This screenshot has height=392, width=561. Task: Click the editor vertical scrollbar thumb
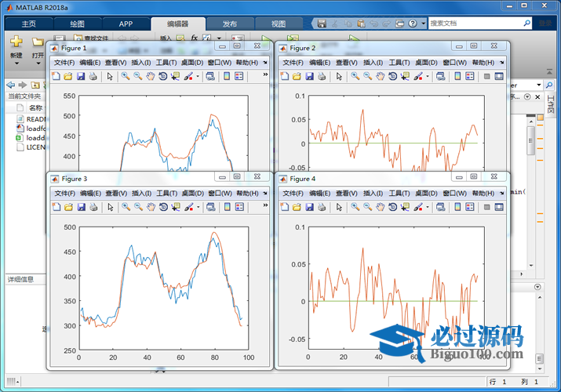point(531,140)
